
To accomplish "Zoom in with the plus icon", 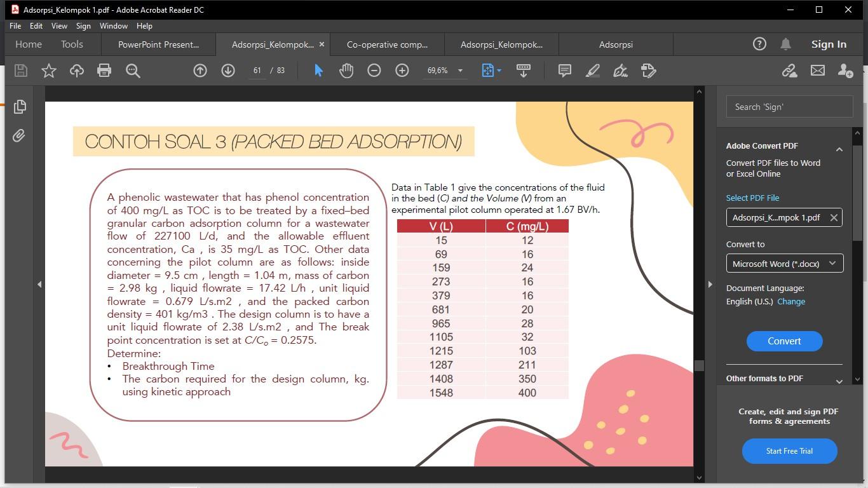I will click(402, 71).
